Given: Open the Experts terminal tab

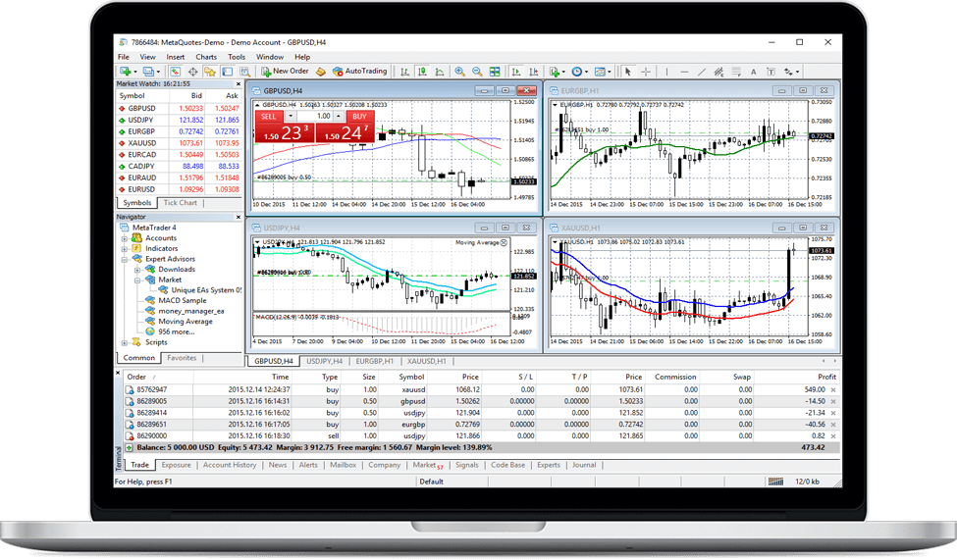Looking at the screenshot, I should [x=549, y=465].
